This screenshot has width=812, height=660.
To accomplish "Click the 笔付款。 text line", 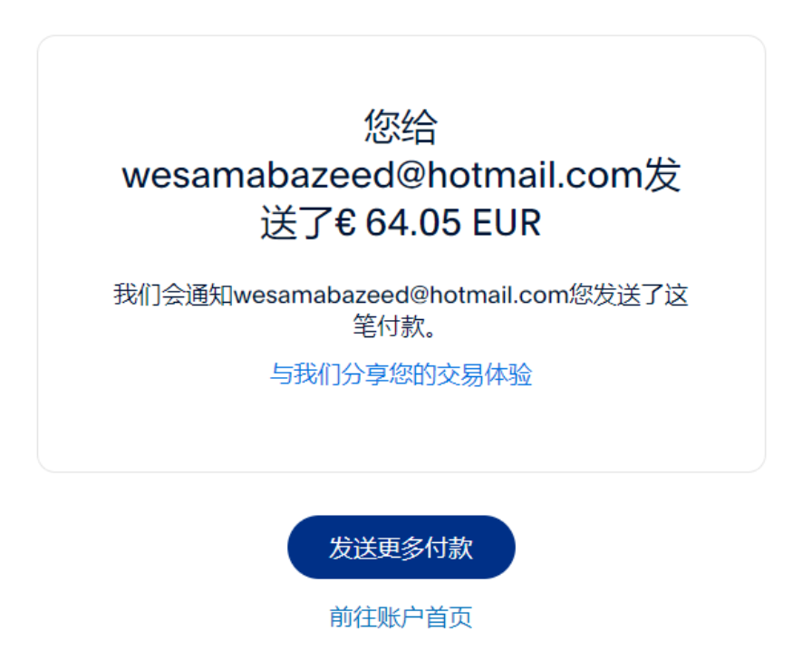I will (394, 326).
